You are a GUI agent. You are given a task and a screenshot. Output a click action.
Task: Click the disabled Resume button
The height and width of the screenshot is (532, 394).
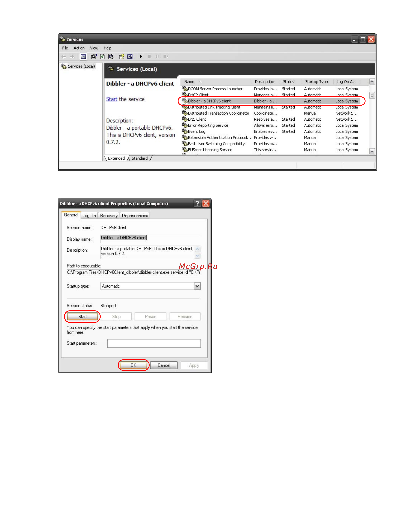click(185, 317)
